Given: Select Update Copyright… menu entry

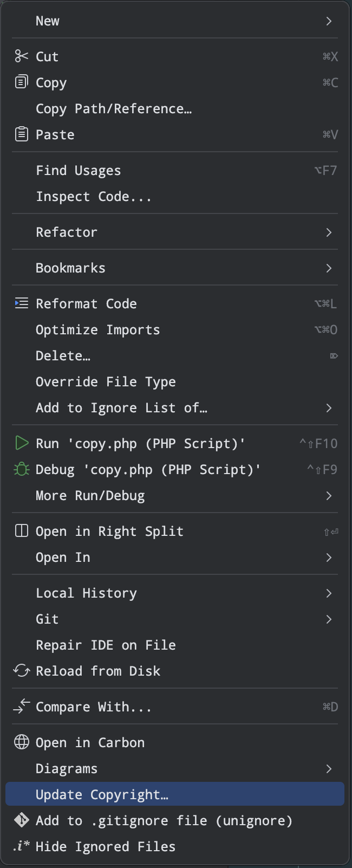Looking at the screenshot, I should (102, 794).
